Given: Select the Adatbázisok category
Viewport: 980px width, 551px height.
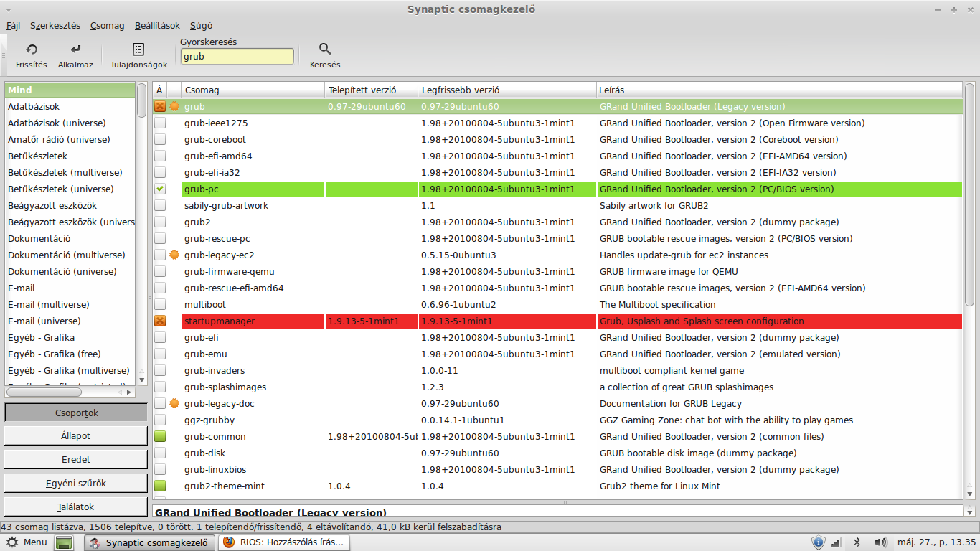Looking at the screenshot, I should coord(70,106).
